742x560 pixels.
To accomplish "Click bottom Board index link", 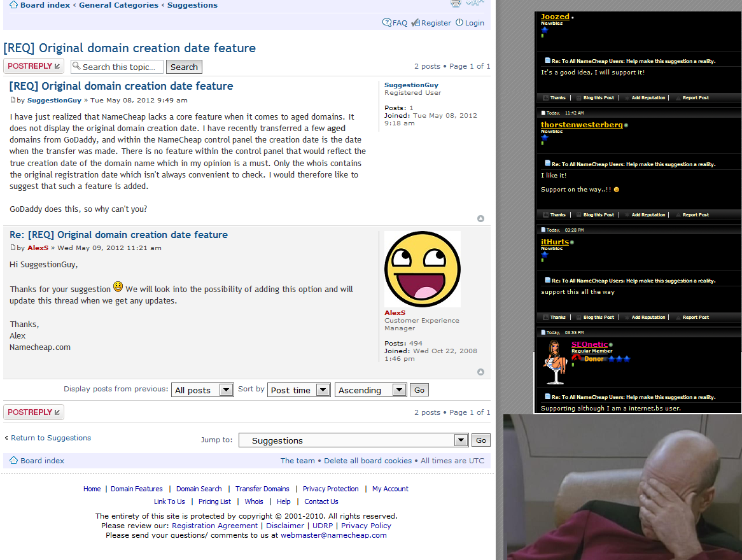I will click(x=42, y=461).
